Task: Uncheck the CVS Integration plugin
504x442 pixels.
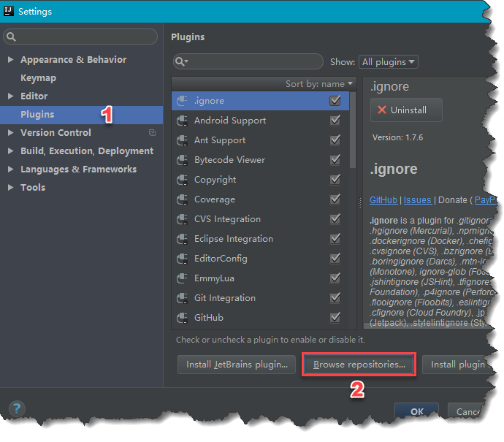Action: tap(335, 219)
